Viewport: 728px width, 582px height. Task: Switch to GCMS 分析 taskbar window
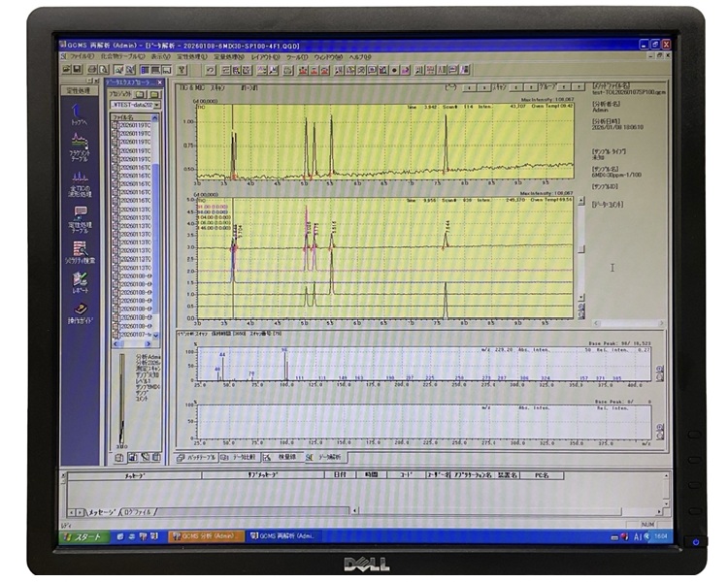(x=206, y=535)
